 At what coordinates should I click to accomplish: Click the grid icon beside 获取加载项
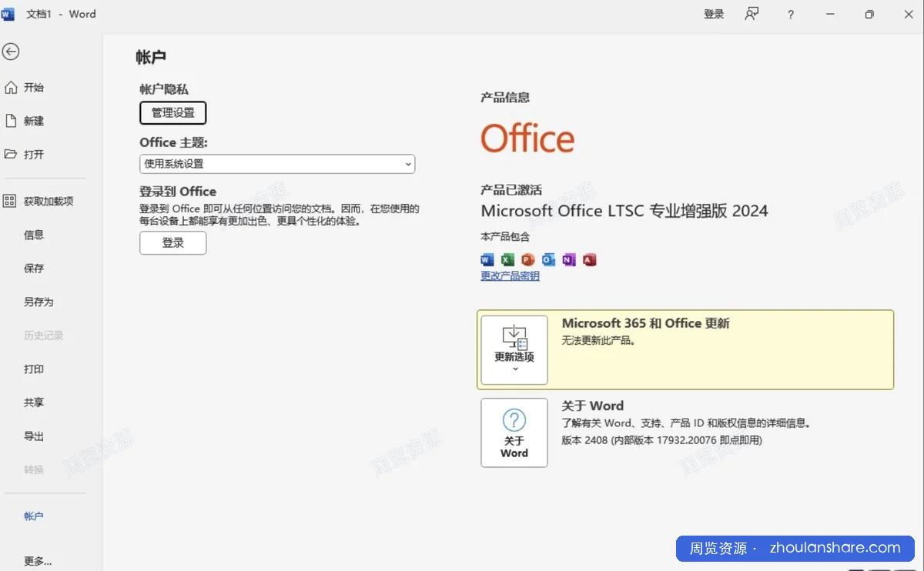coord(10,201)
